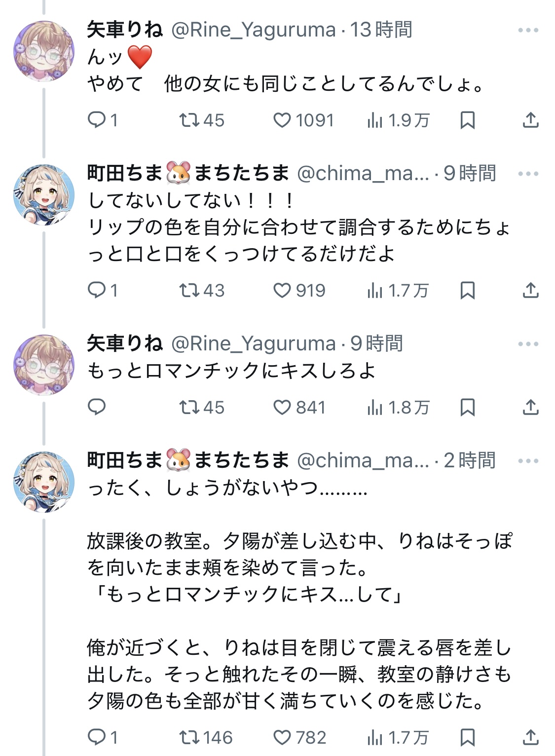This screenshot has width=555, height=756.
Task: Open more options for the 2時間 tweet
Action: pyautogui.click(x=528, y=461)
